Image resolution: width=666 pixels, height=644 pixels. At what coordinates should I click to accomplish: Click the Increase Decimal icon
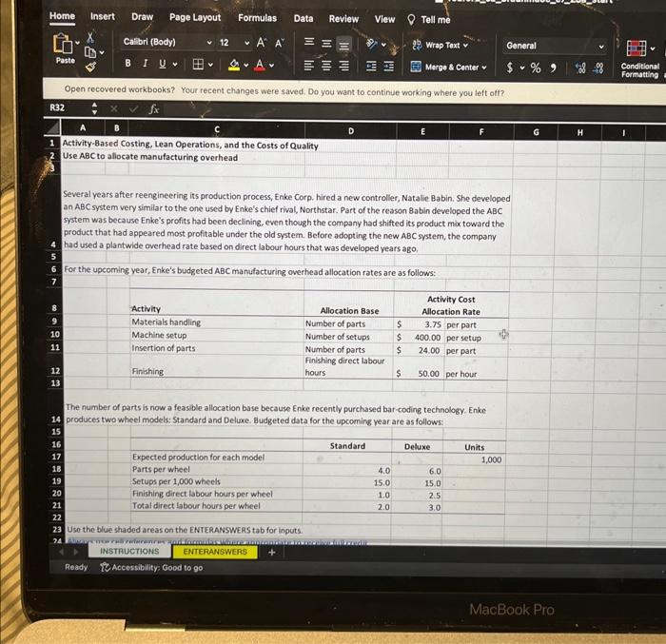click(x=580, y=68)
